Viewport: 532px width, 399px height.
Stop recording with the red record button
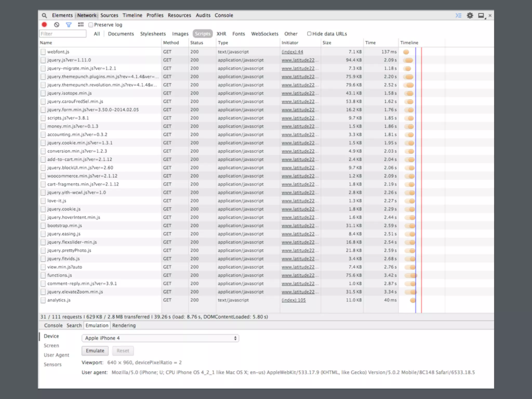pyautogui.click(x=44, y=25)
